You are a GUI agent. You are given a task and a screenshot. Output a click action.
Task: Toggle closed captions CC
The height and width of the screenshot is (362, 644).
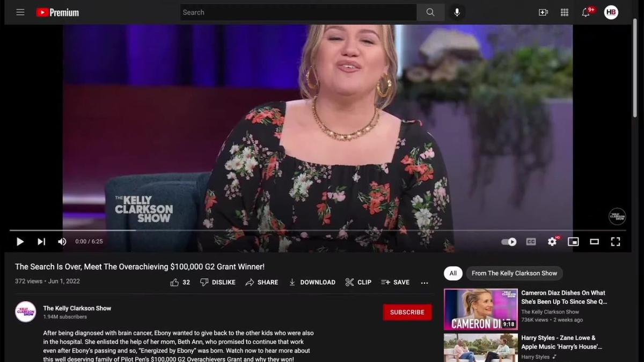(x=531, y=242)
